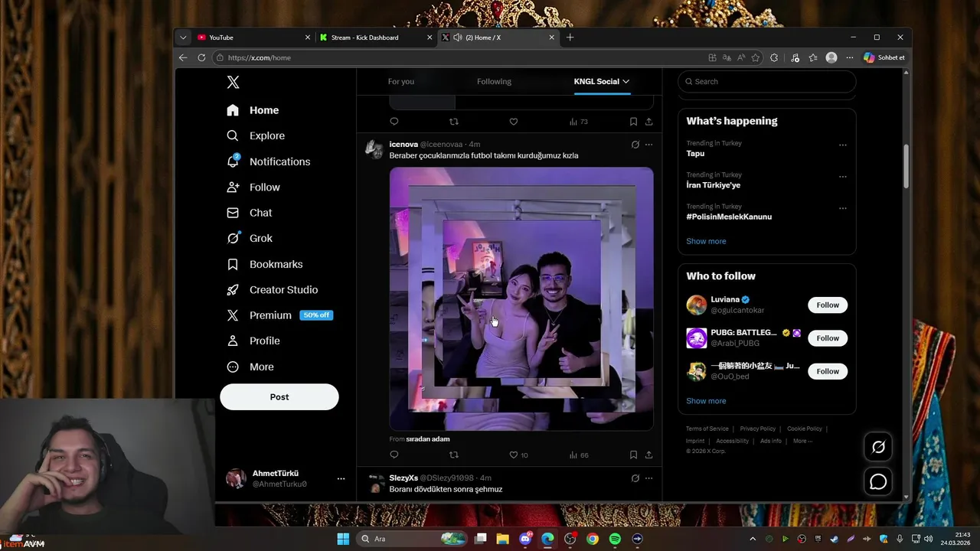Image resolution: width=980 pixels, height=551 pixels.
Task: Repost the post with 73 views
Action: tap(454, 122)
